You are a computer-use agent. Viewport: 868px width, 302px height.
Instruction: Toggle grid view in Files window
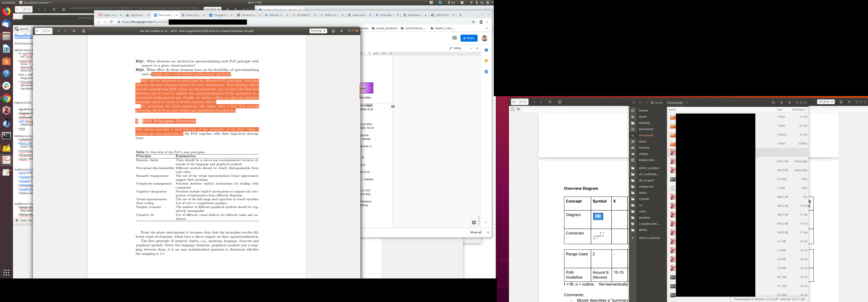pos(781,103)
